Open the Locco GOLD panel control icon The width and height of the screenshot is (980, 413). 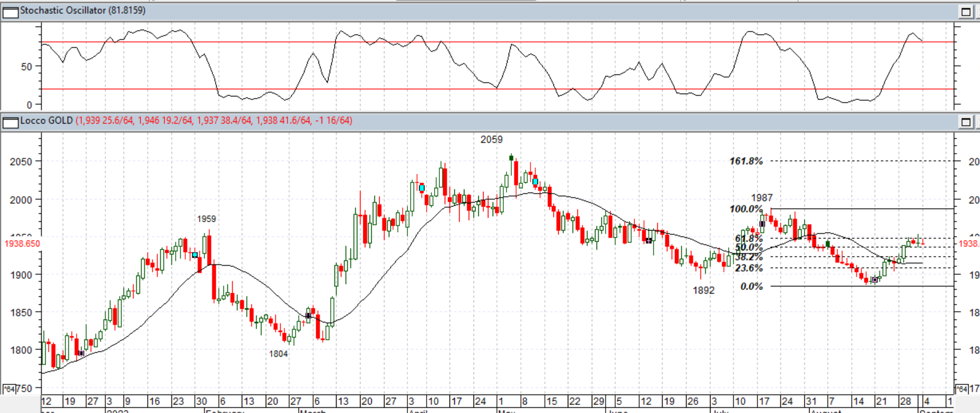click(x=10, y=122)
